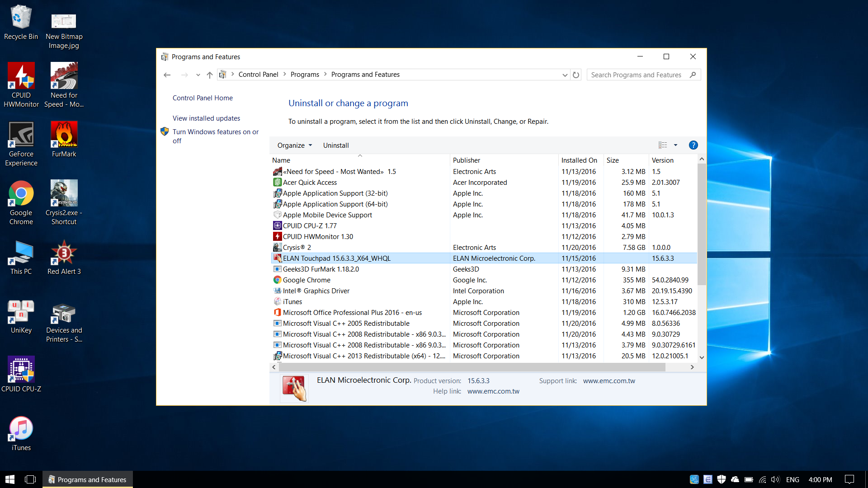The height and width of the screenshot is (488, 868).
Task: Open the Wi-Fi network tray icon
Action: (762, 479)
